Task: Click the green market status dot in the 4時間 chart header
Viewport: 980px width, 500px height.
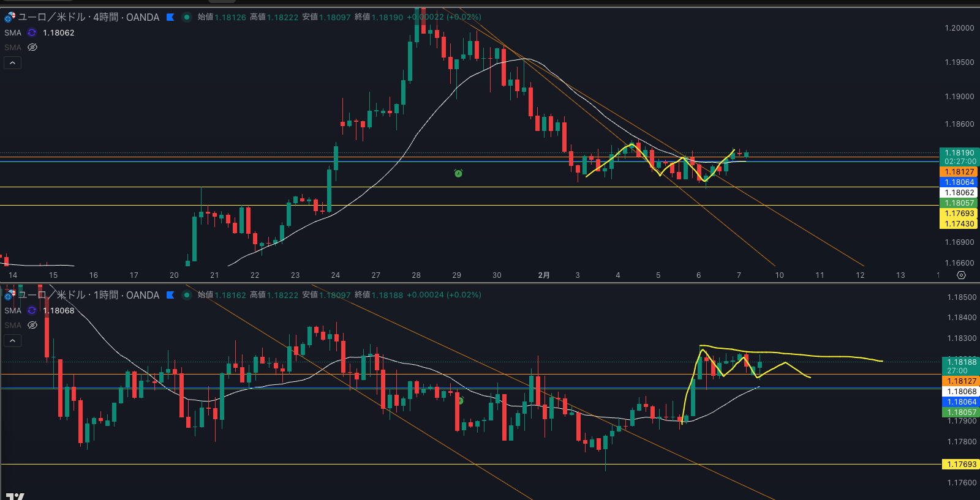Action: pyautogui.click(x=187, y=17)
